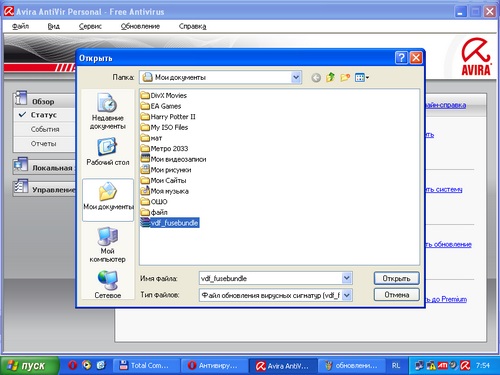Go to Рабочий стол in places bar

[107, 153]
